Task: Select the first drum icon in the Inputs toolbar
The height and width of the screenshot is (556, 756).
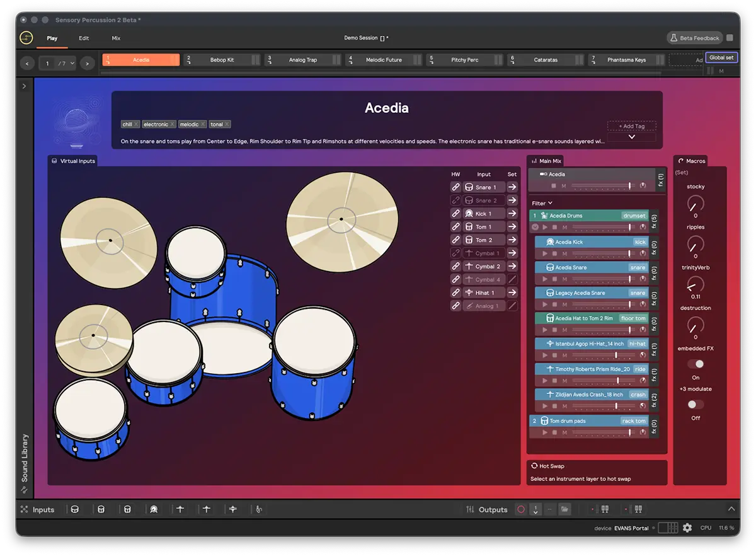Action: (75, 509)
